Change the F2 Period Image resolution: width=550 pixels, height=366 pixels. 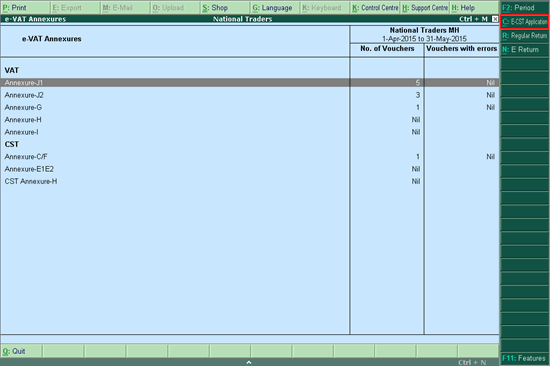point(524,7)
